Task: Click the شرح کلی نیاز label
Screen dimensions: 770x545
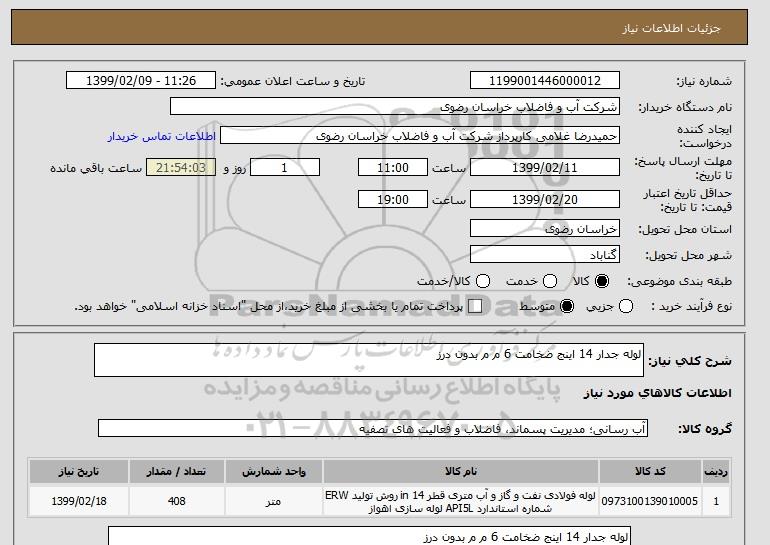Action: pos(690,361)
